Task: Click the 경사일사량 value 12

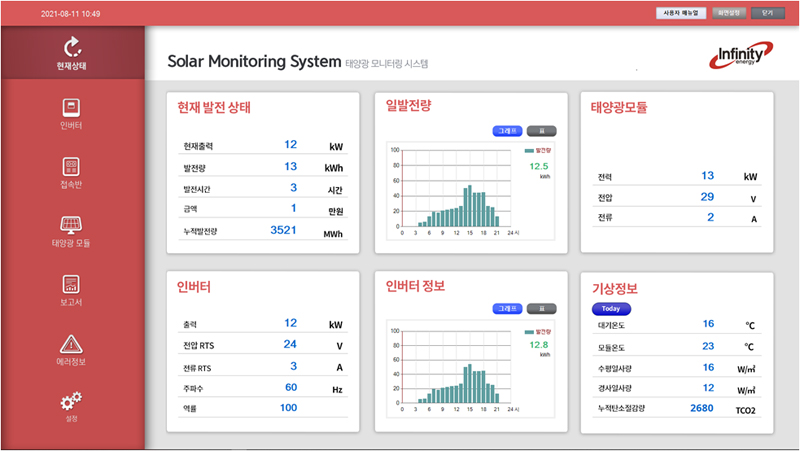Action: 708,388
